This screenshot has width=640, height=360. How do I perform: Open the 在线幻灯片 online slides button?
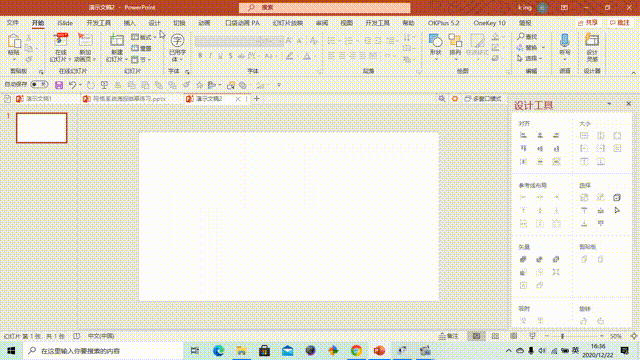pos(61,48)
